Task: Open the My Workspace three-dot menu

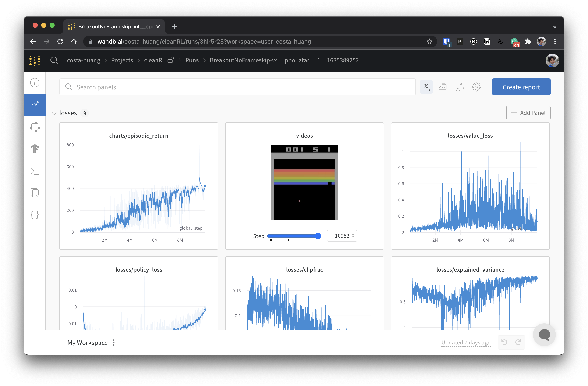Action: click(114, 343)
